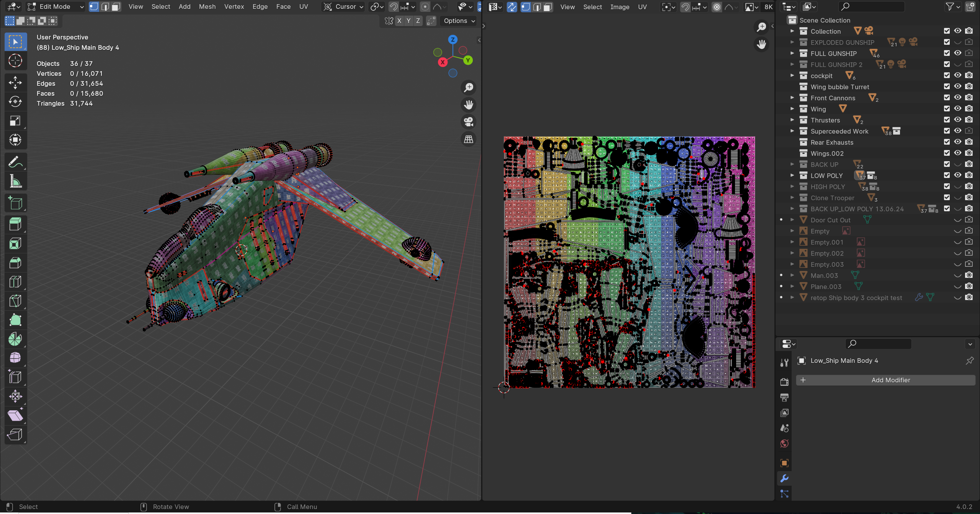This screenshot has width=980, height=514.
Task: Select the Scale tool
Action: pyautogui.click(x=15, y=121)
